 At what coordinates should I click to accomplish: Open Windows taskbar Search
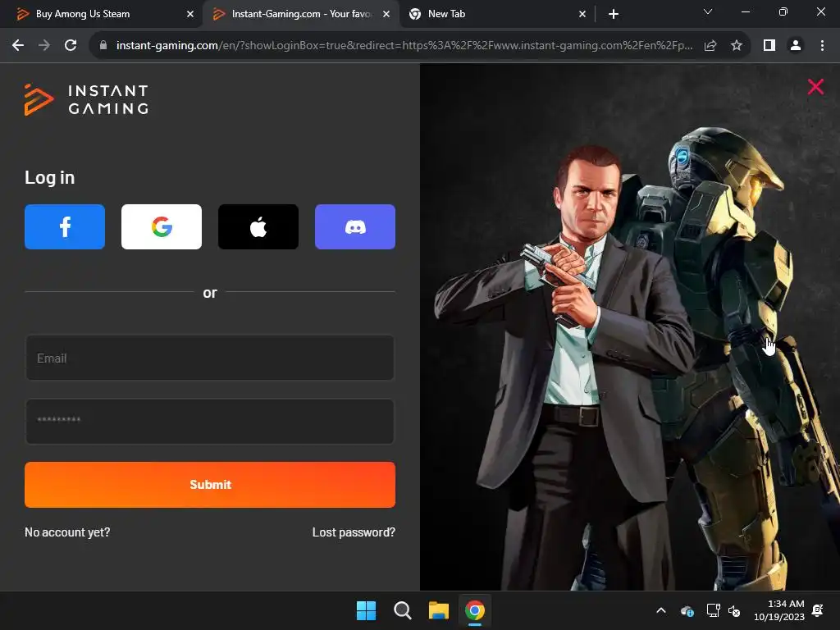point(402,610)
